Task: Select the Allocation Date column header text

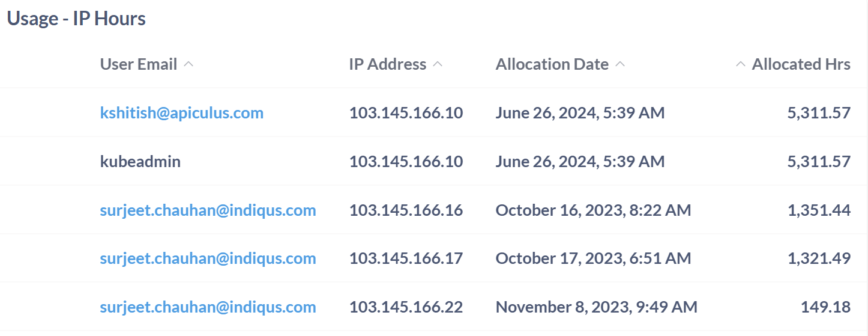Action: (x=552, y=64)
